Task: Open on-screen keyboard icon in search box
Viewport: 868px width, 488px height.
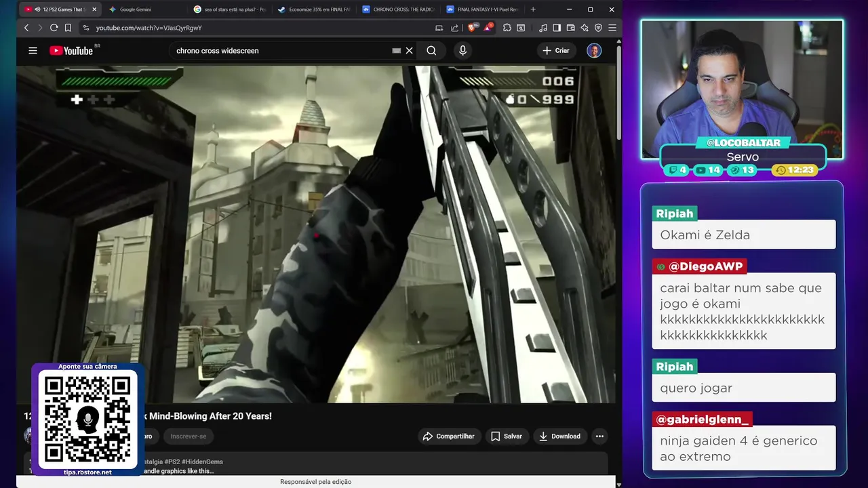Action: click(397, 51)
